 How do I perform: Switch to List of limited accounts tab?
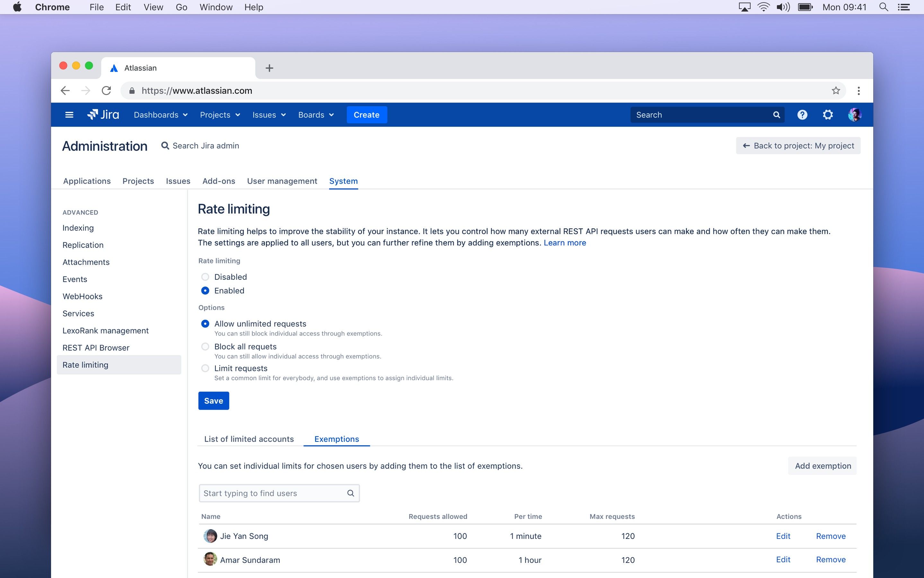click(x=249, y=439)
